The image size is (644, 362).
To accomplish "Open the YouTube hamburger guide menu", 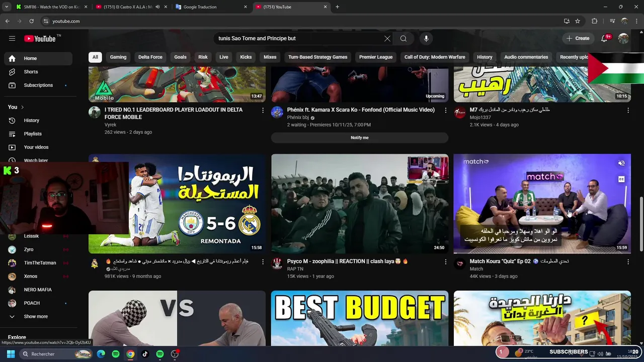I will pos(12,38).
